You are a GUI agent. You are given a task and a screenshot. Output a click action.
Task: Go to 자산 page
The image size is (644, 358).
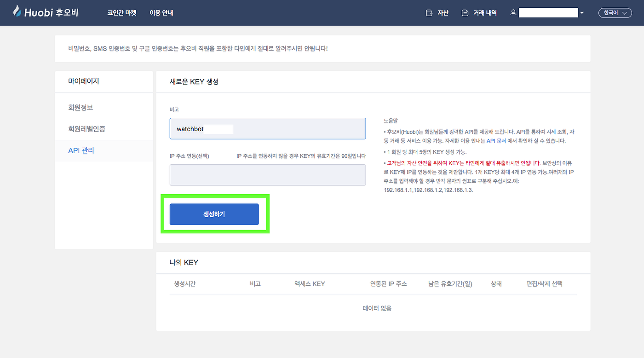click(x=443, y=13)
